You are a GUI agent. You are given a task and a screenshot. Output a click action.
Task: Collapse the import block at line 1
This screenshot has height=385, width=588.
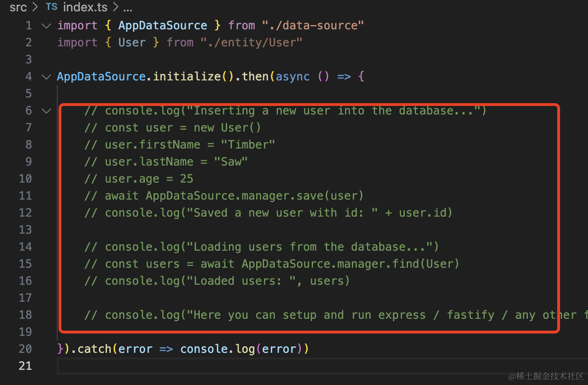coord(46,26)
